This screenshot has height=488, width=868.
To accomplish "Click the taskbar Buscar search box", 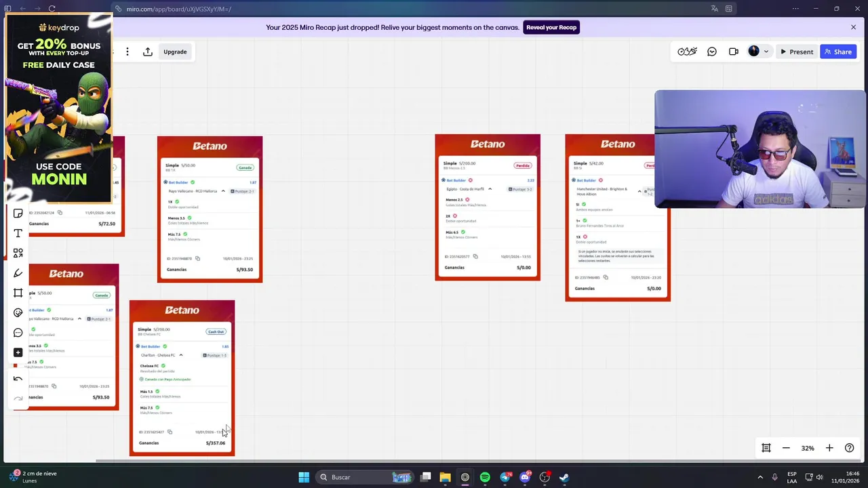I will [365, 477].
